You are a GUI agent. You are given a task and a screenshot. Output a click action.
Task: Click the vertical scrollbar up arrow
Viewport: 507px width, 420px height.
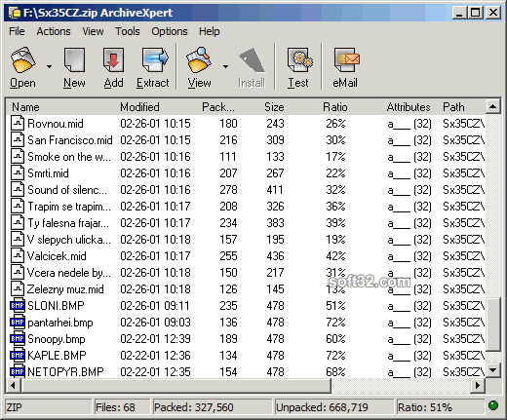tap(493, 106)
